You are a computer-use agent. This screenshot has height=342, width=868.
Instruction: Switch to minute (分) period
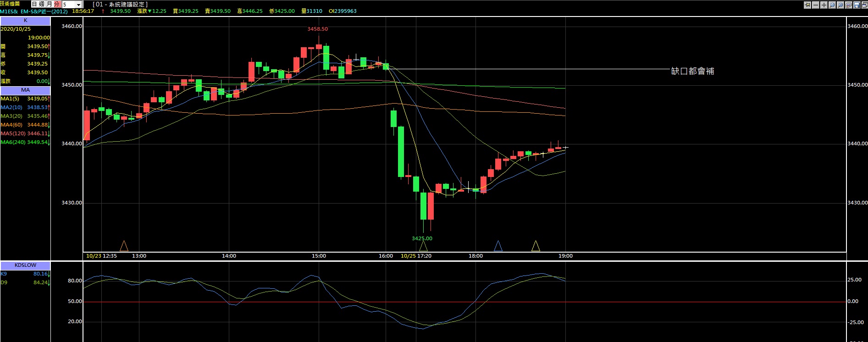coord(57,4)
